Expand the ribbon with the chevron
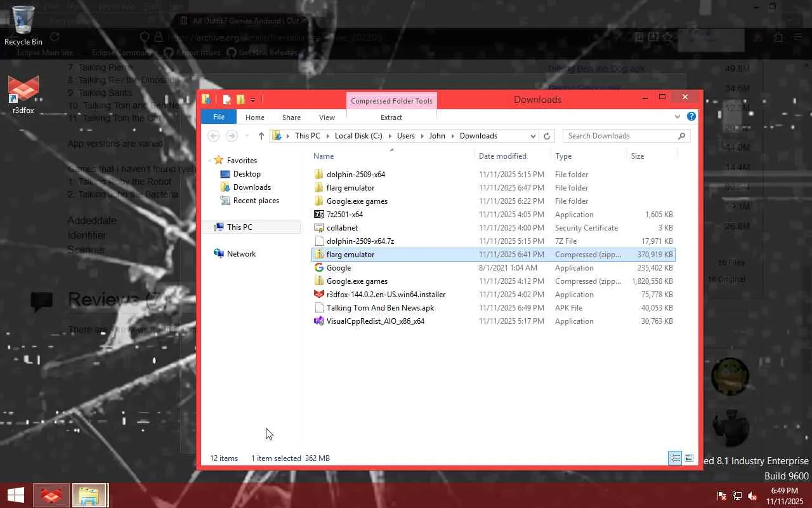Screen dimensions: 812x508 pyautogui.click(x=678, y=117)
